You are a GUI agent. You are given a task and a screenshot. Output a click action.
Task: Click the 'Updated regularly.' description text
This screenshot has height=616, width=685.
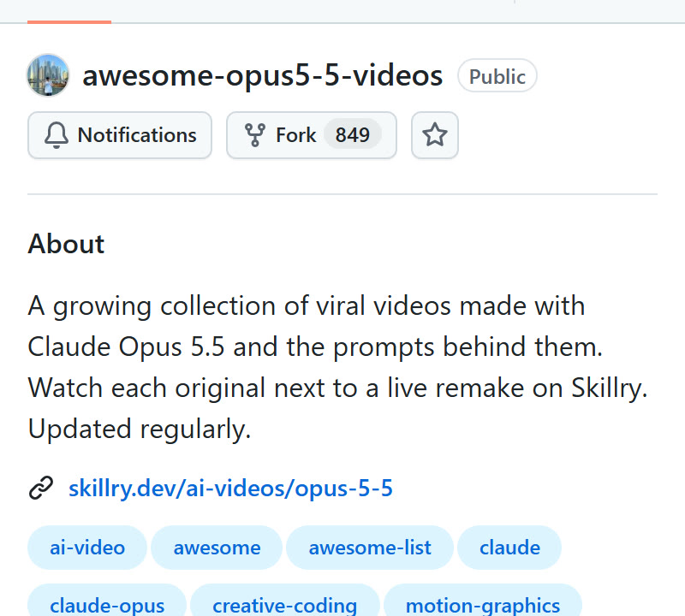(140, 429)
